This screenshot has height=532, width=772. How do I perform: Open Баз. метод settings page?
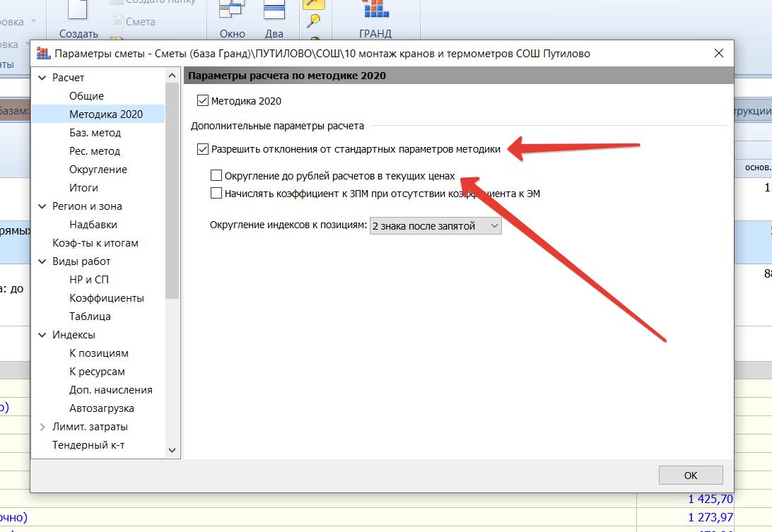point(95,133)
